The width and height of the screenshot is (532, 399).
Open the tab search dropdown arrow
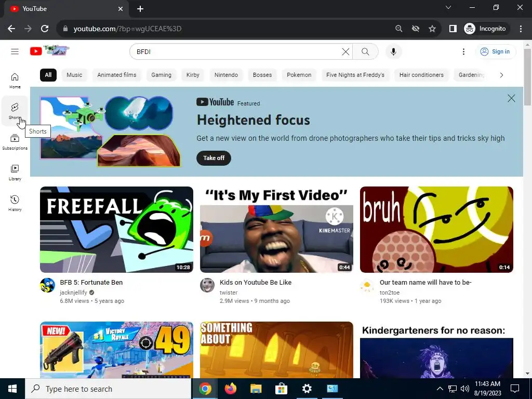click(x=448, y=7)
